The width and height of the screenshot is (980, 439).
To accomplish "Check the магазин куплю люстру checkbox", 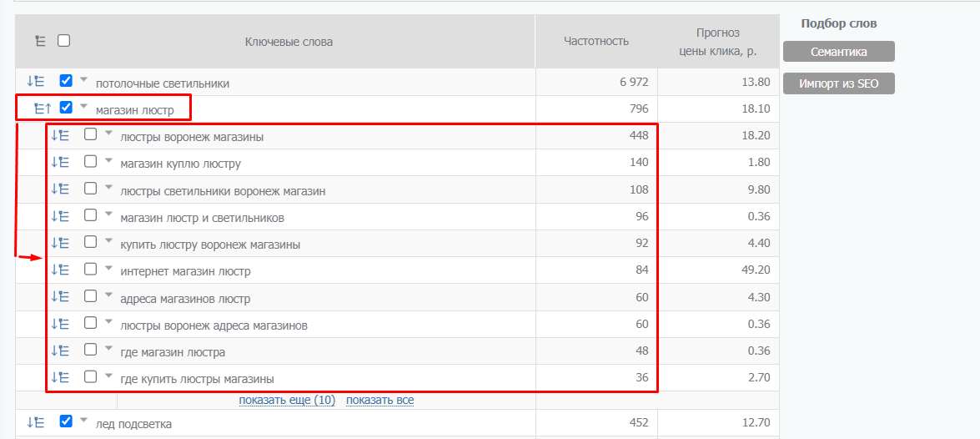I will pos(91,161).
